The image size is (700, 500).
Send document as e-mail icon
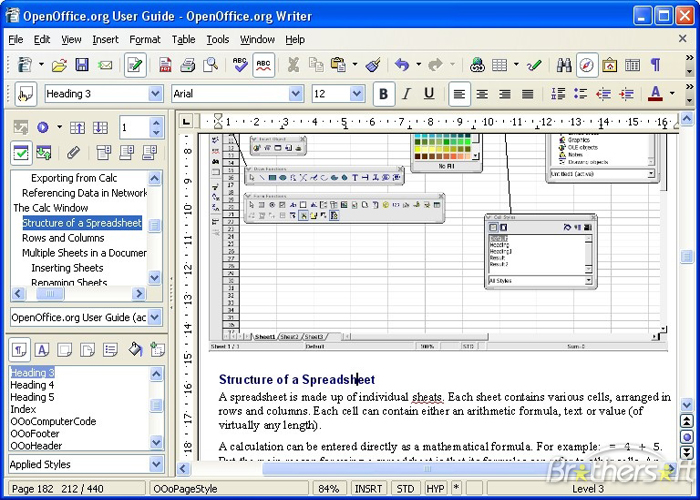[x=105, y=66]
